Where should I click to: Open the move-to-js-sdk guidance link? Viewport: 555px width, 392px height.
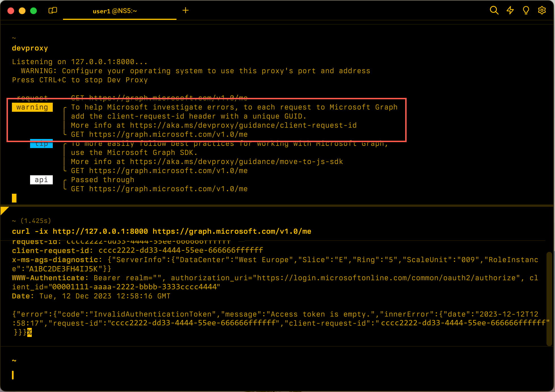point(236,162)
